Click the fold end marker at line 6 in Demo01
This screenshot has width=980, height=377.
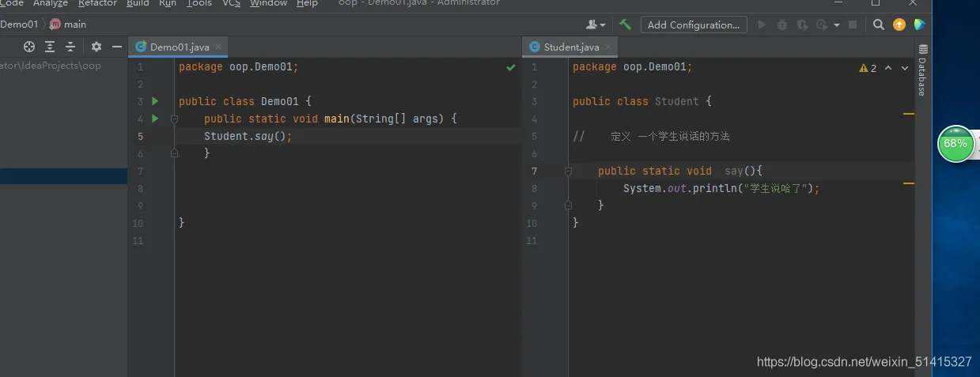pyautogui.click(x=175, y=153)
